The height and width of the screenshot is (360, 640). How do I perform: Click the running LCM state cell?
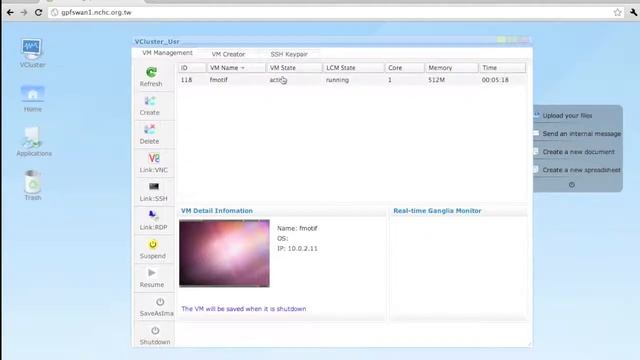pyautogui.click(x=337, y=80)
